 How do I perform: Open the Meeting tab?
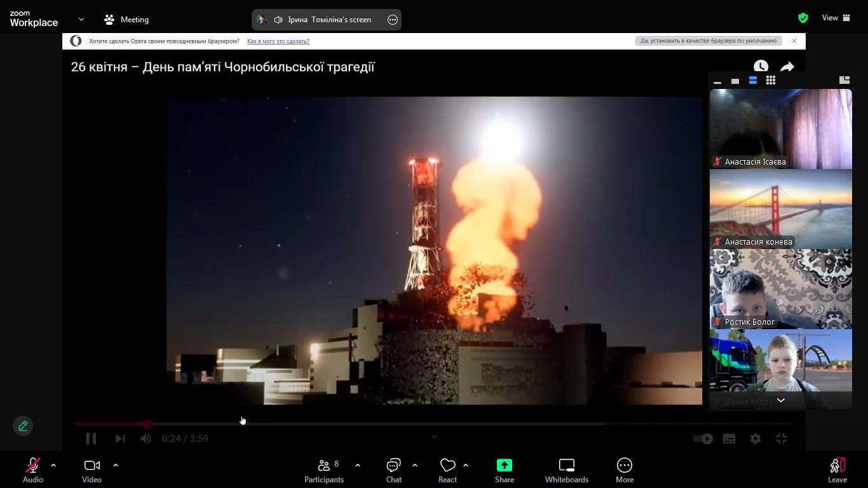click(x=126, y=20)
